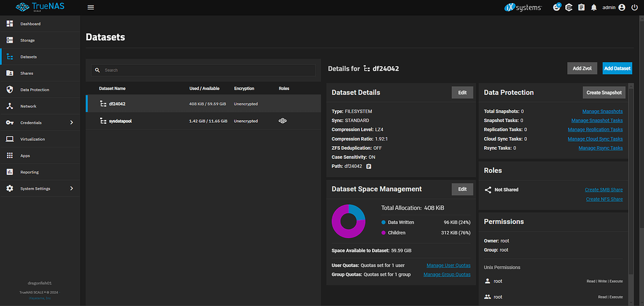This screenshot has height=306, width=644.
Task: Open the Jobs clipboard icon
Action: 581,8
